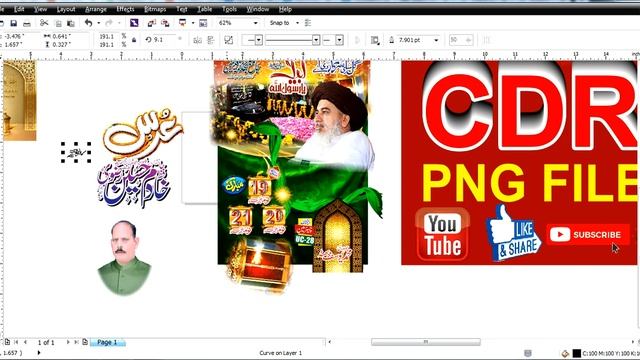
Task: Click the Redo arrow icon
Action: tap(109, 23)
